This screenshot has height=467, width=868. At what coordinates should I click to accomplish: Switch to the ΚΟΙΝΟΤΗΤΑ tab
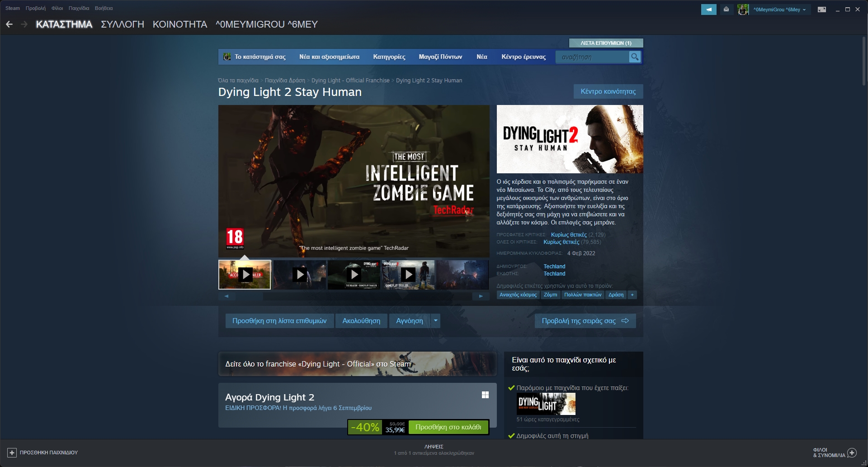pos(179,24)
